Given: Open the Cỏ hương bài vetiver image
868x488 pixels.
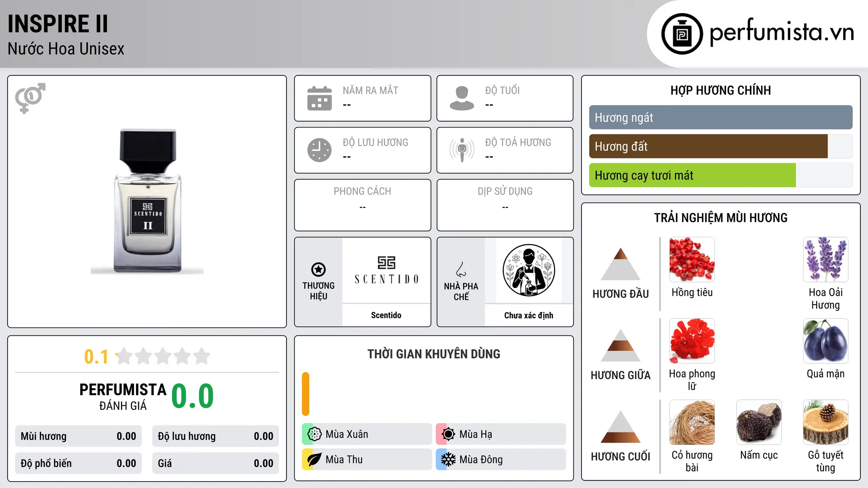Looking at the screenshot, I should click(692, 422).
